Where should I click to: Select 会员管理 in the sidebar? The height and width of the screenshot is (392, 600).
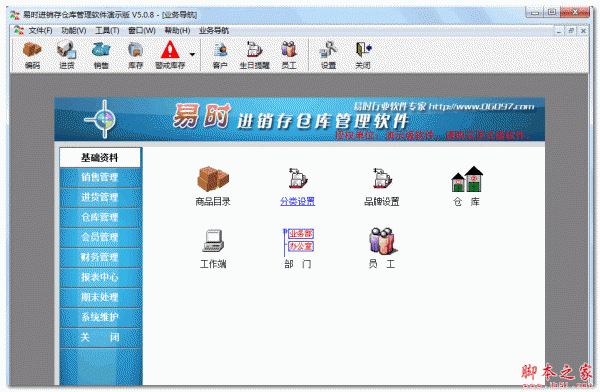[x=100, y=237]
